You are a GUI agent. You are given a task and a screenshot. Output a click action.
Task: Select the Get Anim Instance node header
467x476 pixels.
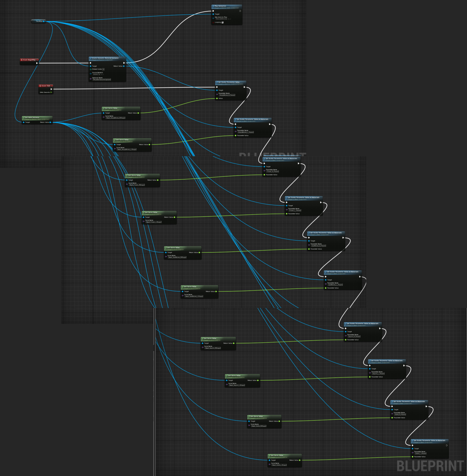37,118
